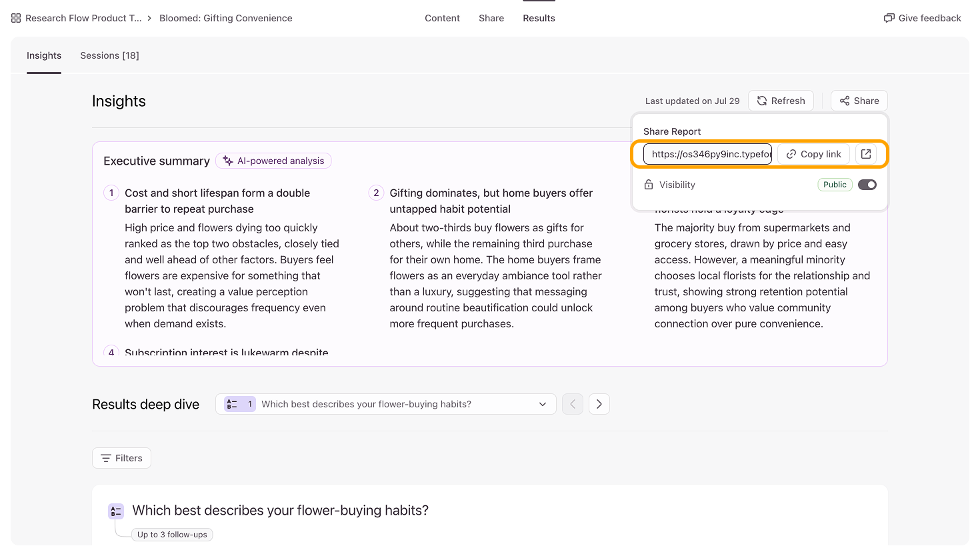Click insight 4 Subscription interest heading
This screenshot has height=556, width=980.
tap(227, 352)
